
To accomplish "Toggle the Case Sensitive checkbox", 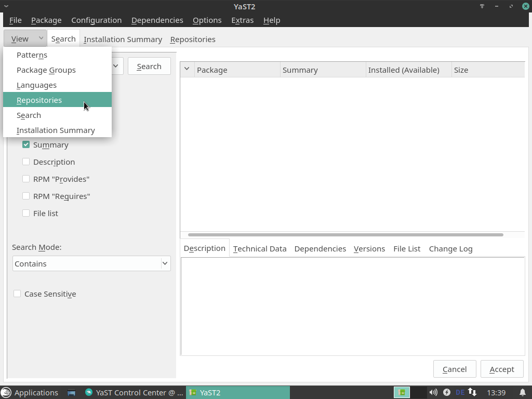I will point(17,294).
